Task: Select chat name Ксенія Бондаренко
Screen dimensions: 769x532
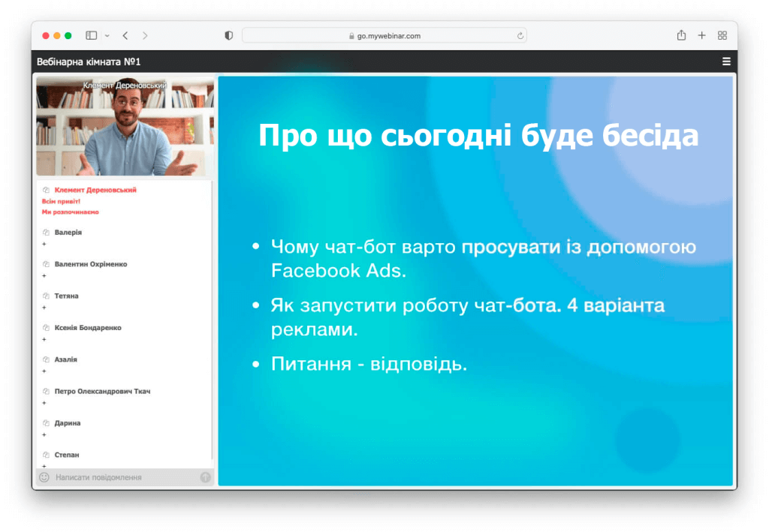Action: (x=88, y=328)
